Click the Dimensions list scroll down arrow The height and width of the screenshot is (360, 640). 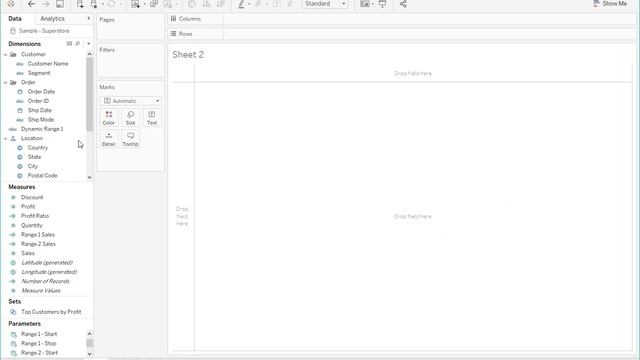(89, 177)
